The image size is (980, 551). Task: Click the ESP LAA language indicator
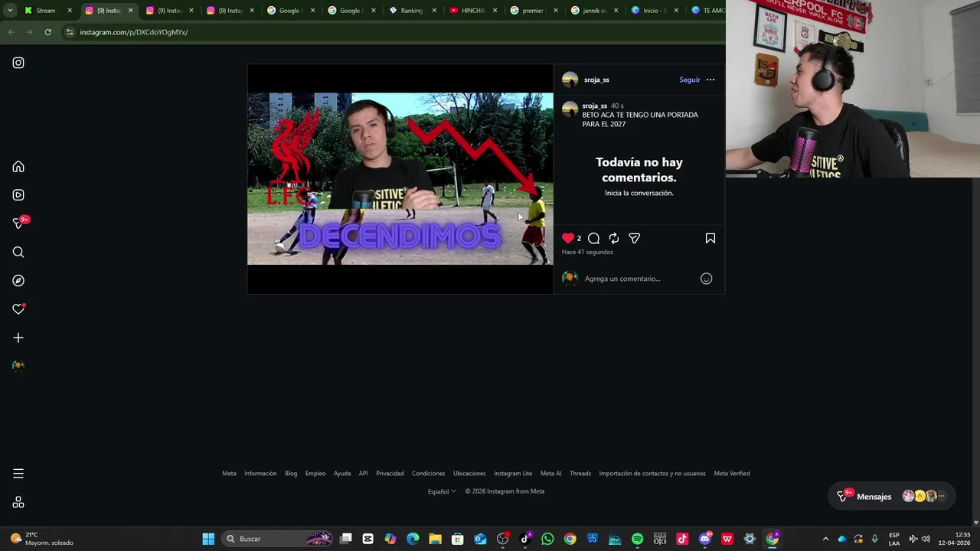tap(893, 539)
